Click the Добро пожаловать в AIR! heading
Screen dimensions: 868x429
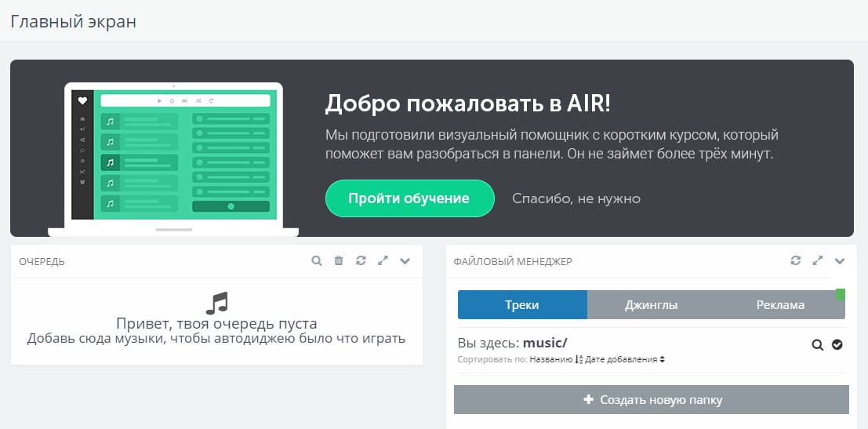pyautogui.click(x=468, y=104)
